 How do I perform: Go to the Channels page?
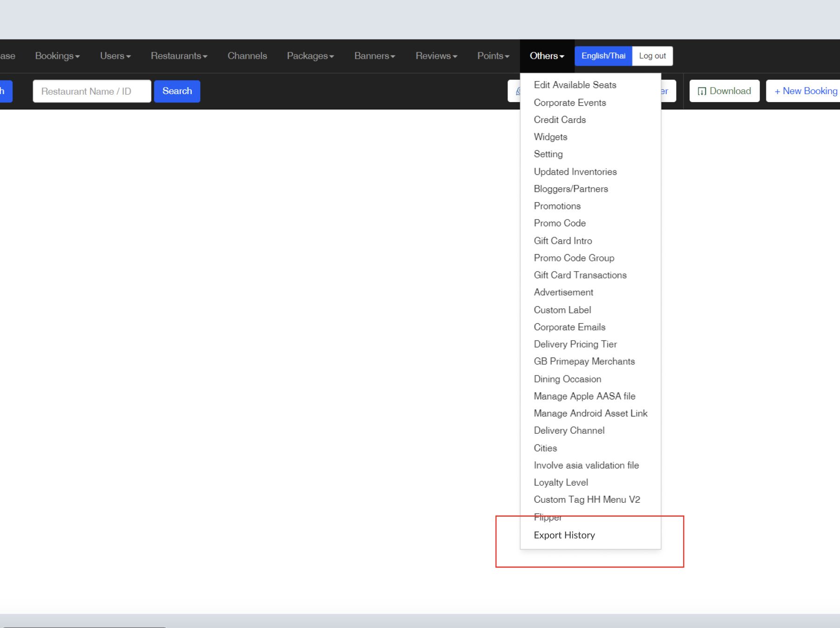(247, 56)
